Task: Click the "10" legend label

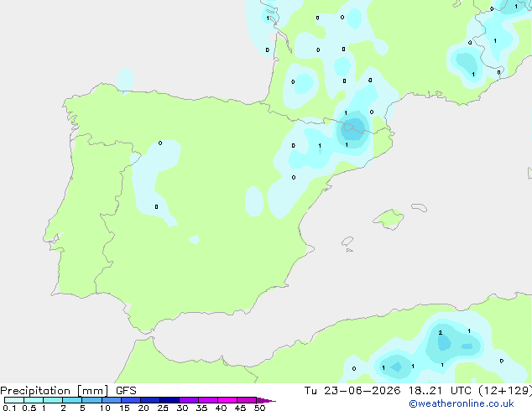Action: (105, 408)
